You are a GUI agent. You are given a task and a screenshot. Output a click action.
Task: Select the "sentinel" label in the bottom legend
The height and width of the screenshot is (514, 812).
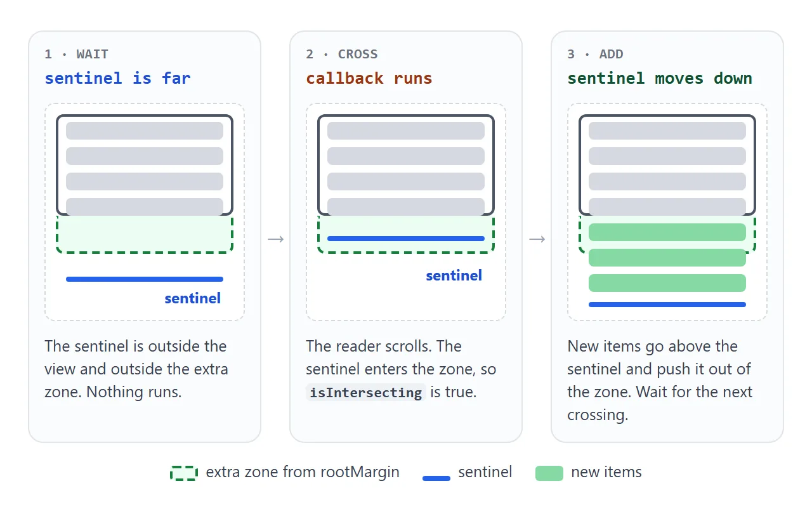pyautogui.click(x=485, y=472)
